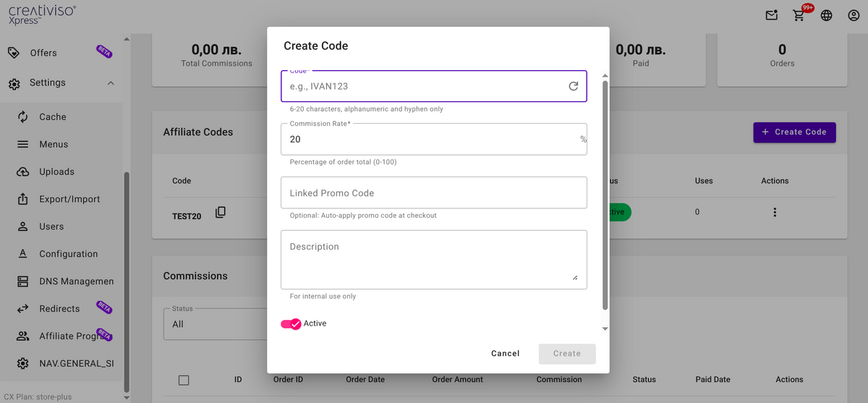This screenshot has height=403, width=868.
Task: Click the globe language icon
Action: pos(826,15)
